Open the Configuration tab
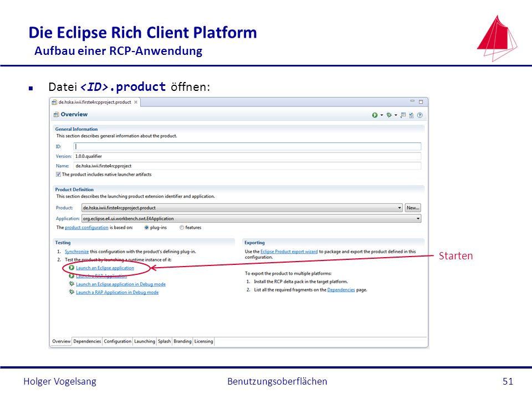 point(117,341)
